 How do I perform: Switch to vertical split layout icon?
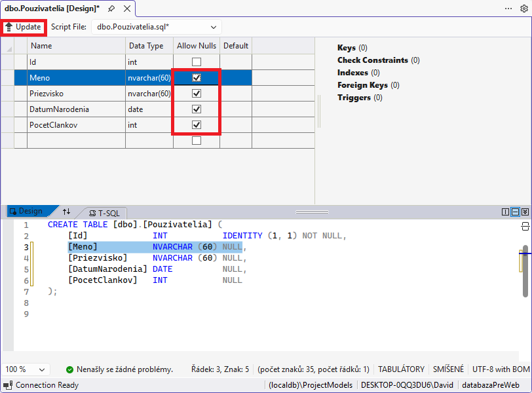(x=505, y=212)
